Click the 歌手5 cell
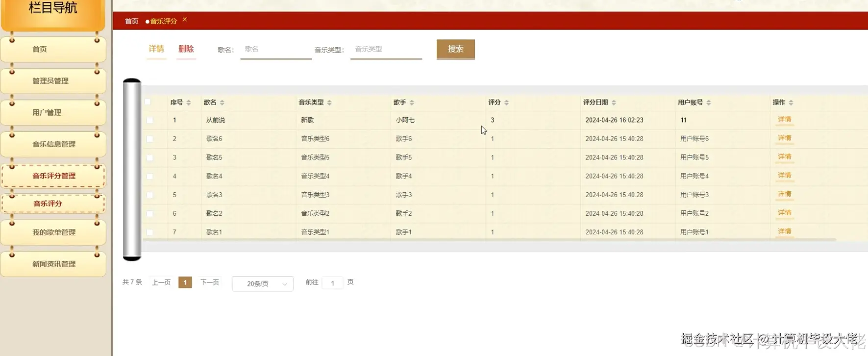Screen dimensions: 868x356 click(404, 157)
